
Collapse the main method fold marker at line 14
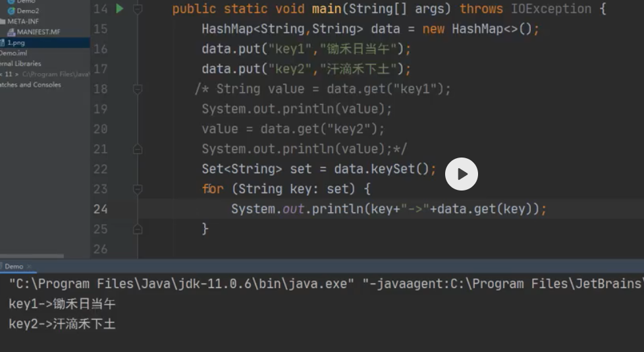(x=138, y=9)
